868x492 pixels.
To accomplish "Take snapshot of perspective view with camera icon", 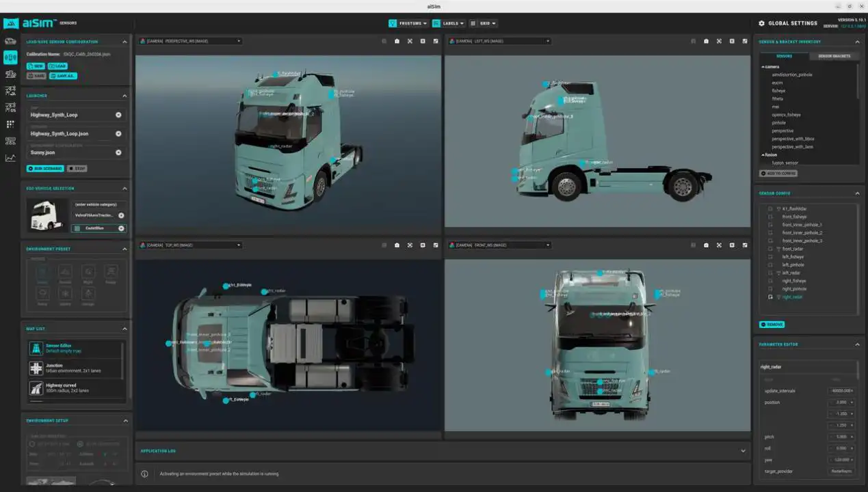I will [397, 41].
